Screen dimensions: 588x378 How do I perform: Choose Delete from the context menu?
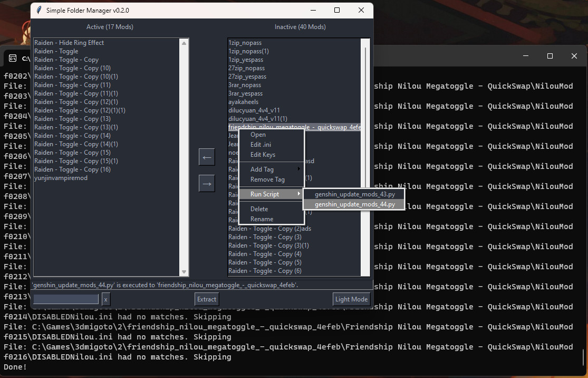click(x=258, y=209)
